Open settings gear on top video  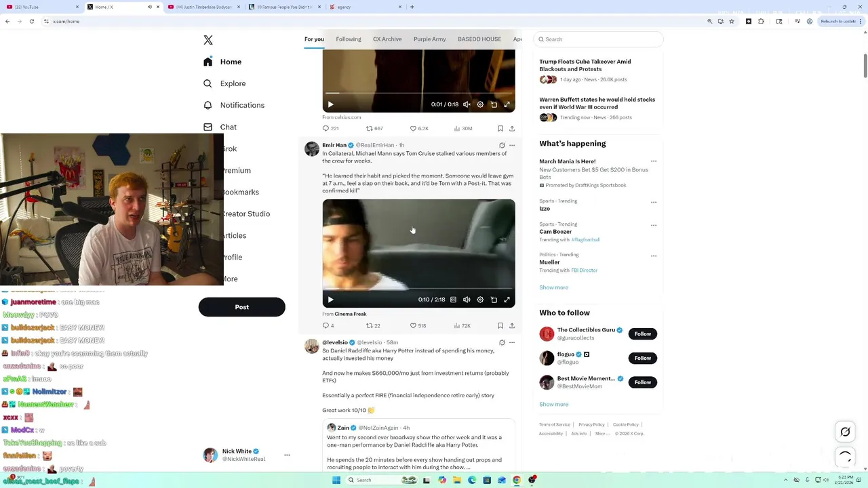[480, 104]
